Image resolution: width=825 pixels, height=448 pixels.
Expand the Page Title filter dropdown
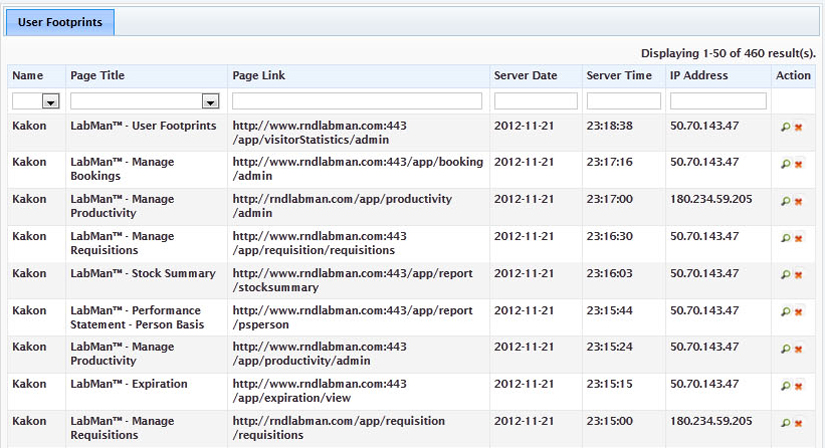210,101
